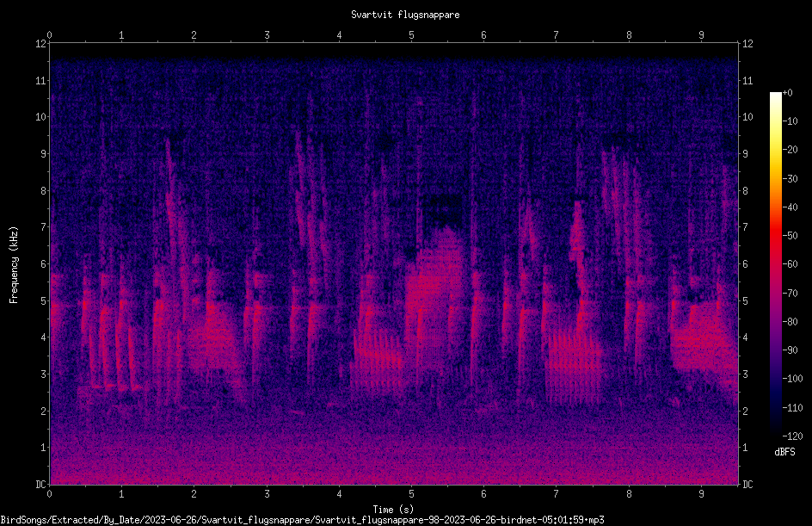Click "11" on the left frequency axis
The width and height of the screenshot is (812, 526).
coord(41,80)
